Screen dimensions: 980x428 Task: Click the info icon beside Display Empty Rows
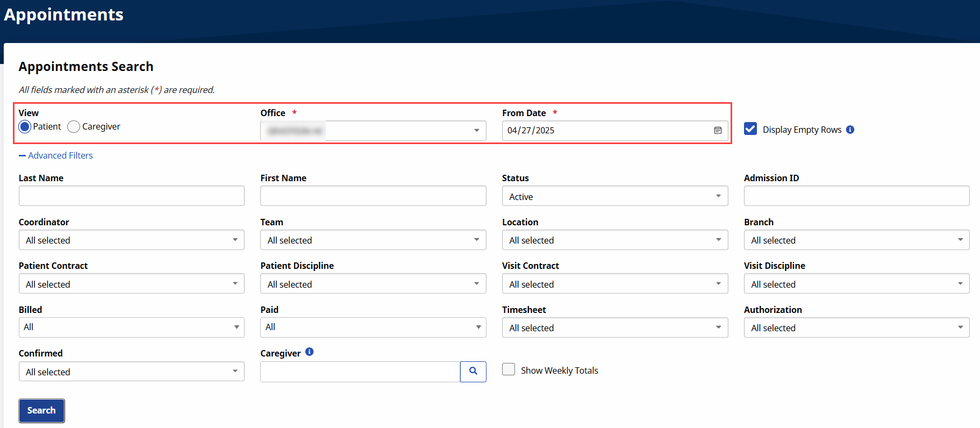[x=850, y=130]
